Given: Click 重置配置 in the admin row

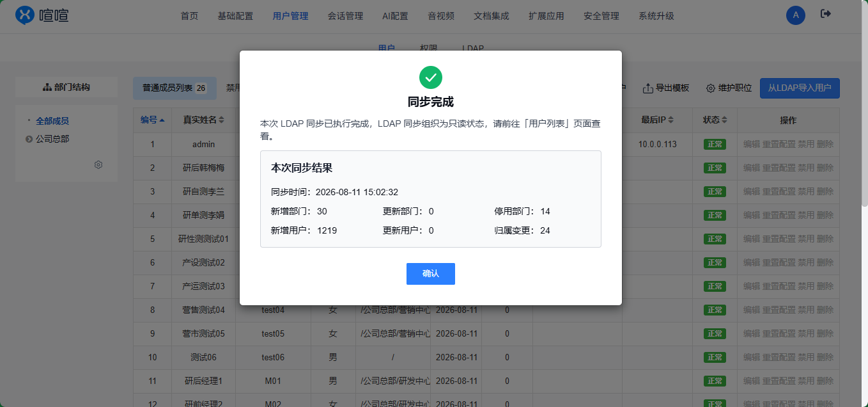Looking at the screenshot, I should (779, 145).
